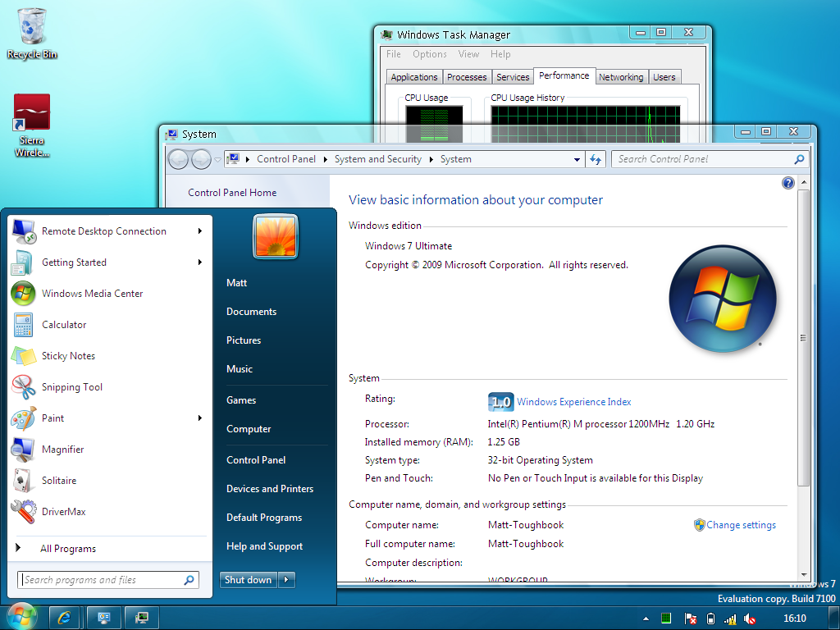Open the address bar history dropdown
The height and width of the screenshot is (630, 840).
[577, 160]
